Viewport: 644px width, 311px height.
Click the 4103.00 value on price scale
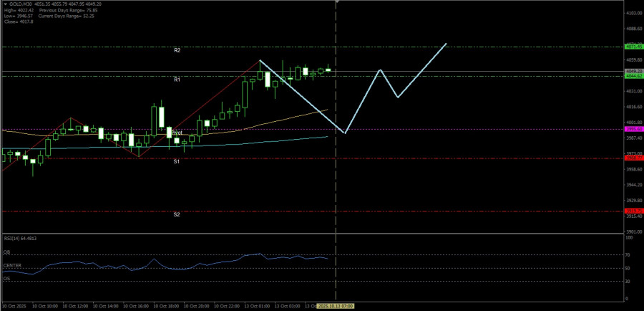pyautogui.click(x=633, y=14)
